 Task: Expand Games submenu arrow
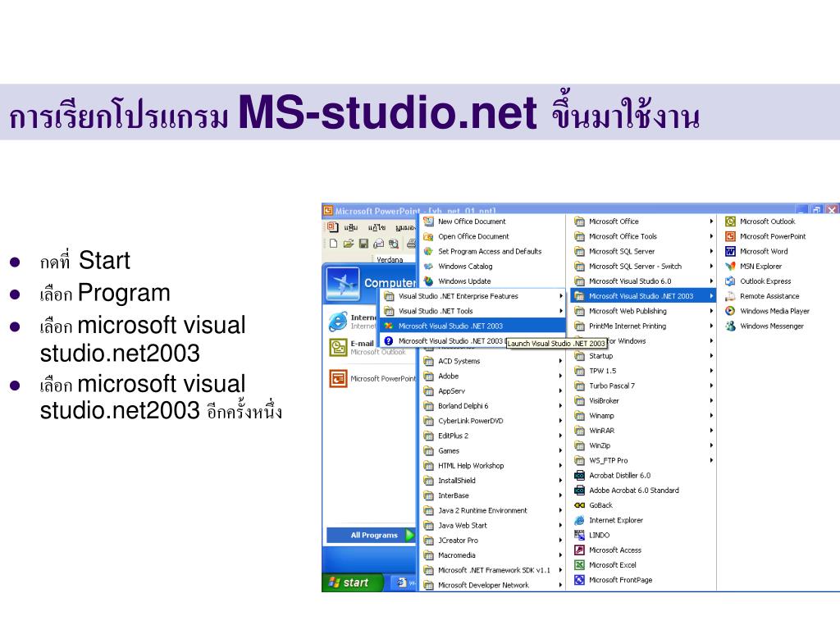[x=560, y=450]
